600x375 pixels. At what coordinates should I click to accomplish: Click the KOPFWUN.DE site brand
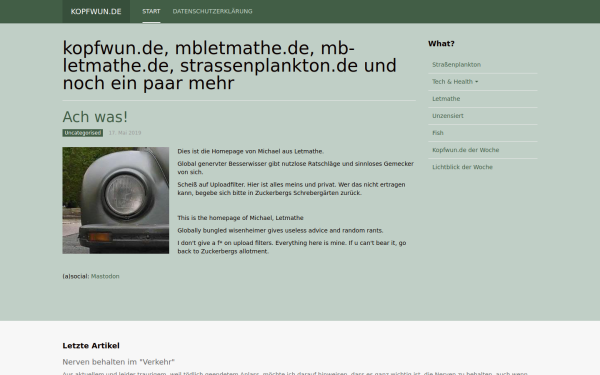[96, 11]
